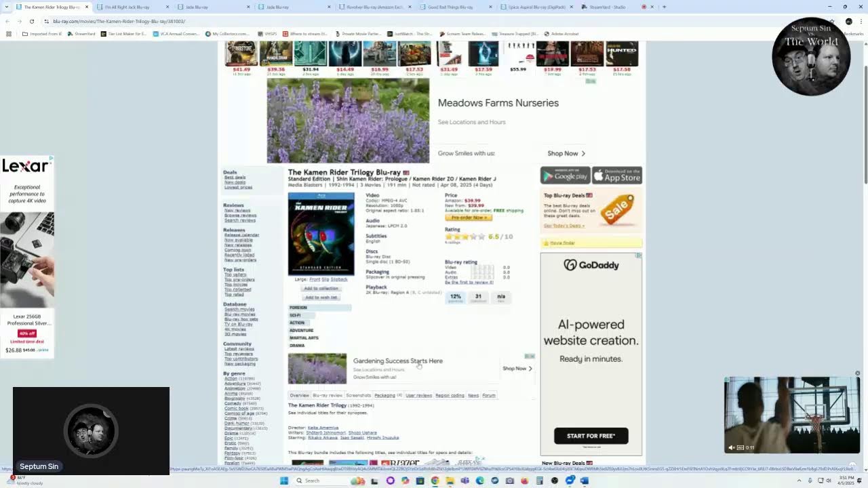Click See Today's Deals link
This screenshot has width=868, height=488.
click(564, 226)
